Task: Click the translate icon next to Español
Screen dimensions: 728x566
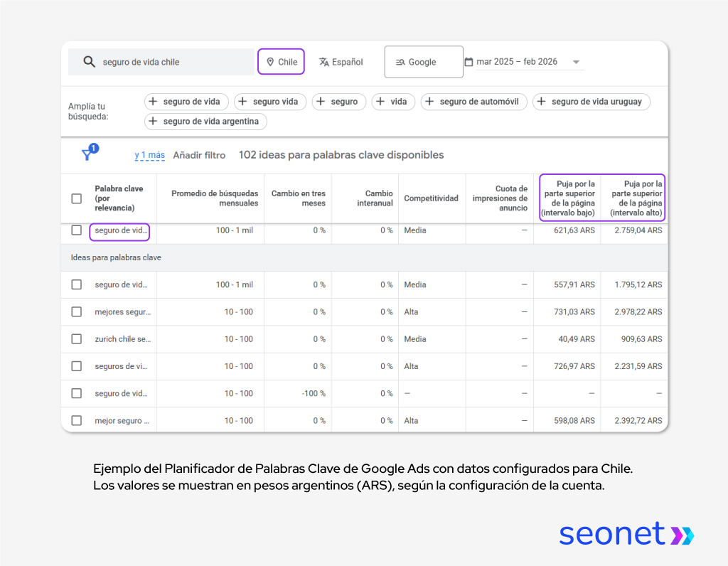Action: click(x=324, y=62)
